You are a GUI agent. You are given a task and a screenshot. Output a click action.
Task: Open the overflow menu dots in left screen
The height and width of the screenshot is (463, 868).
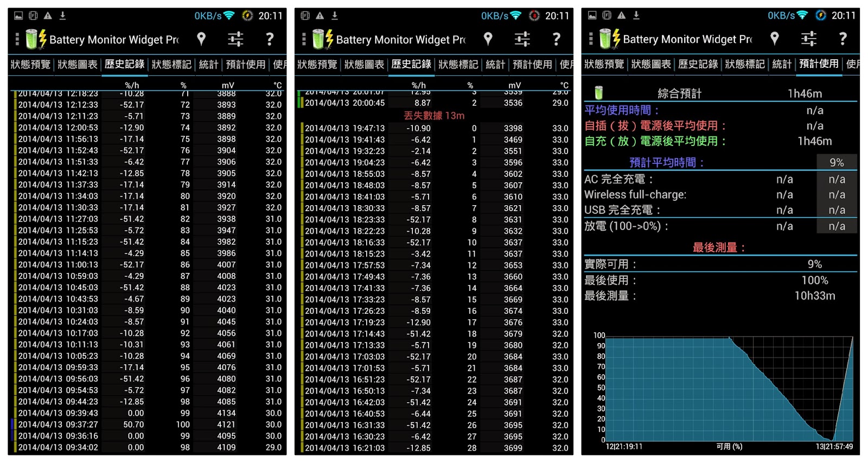(17, 39)
